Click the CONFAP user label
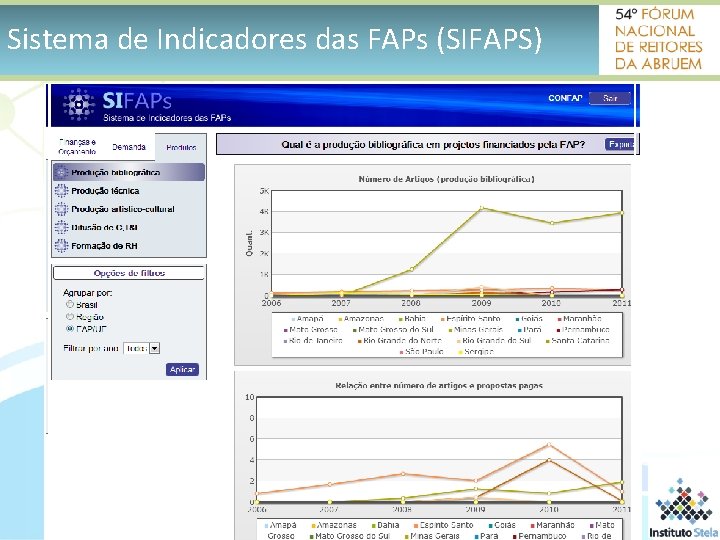The image size is (720, 540). coord(565,98)
